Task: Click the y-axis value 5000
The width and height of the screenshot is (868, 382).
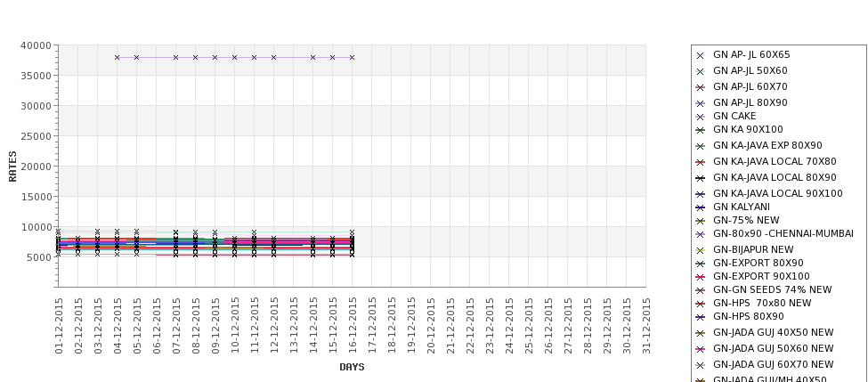Action: 39,257
